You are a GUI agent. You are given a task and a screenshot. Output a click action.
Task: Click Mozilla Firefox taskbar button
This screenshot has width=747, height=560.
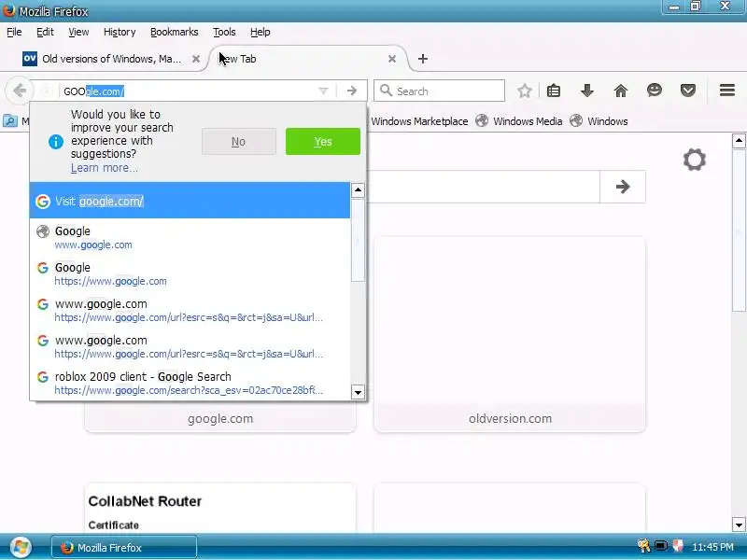point(124,548)
